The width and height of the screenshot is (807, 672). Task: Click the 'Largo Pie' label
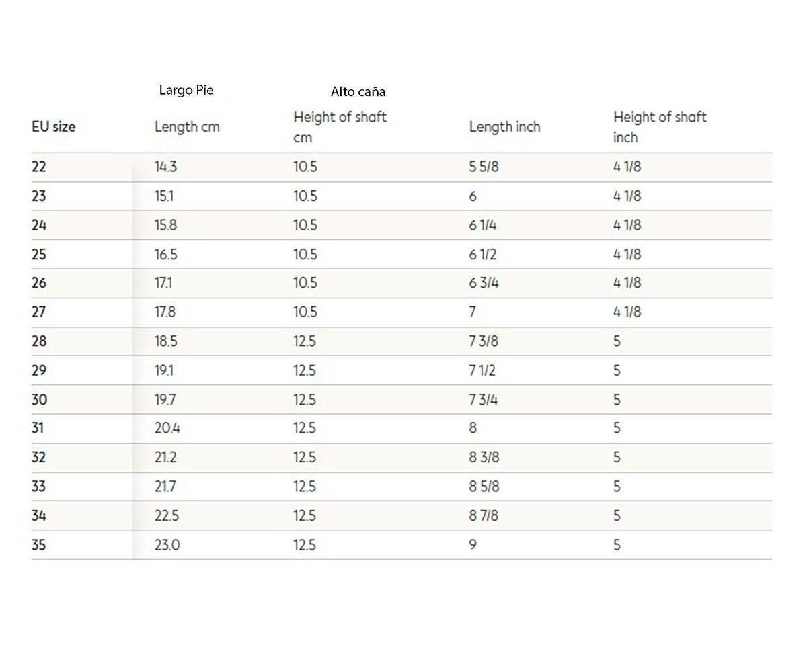pyautogui.click(x=186, y=90)
